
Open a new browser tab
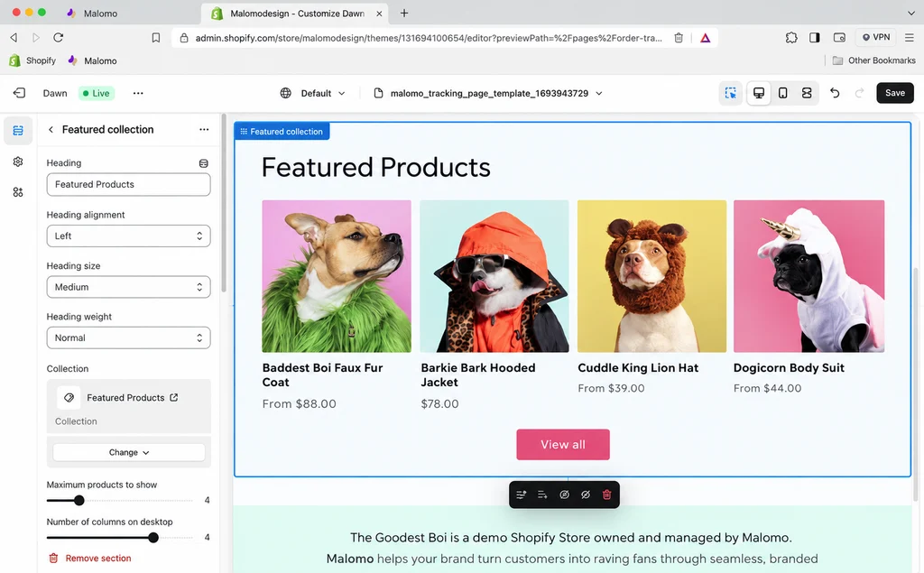(x=404, y=13)
